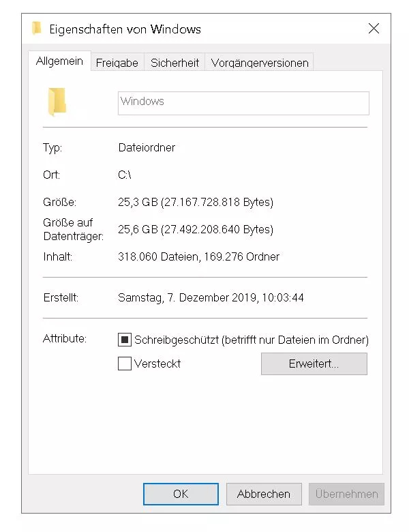
Task: Click the folder icon in the title bar
Action: (x=37, y=28)
